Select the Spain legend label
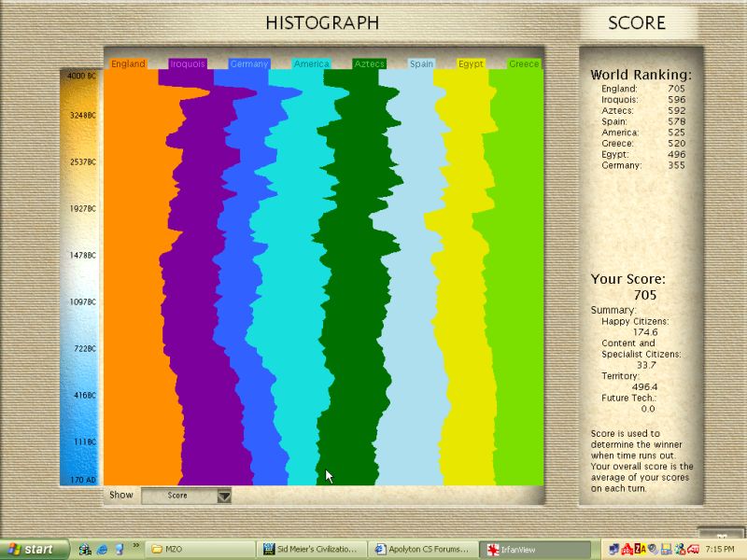 422,64
